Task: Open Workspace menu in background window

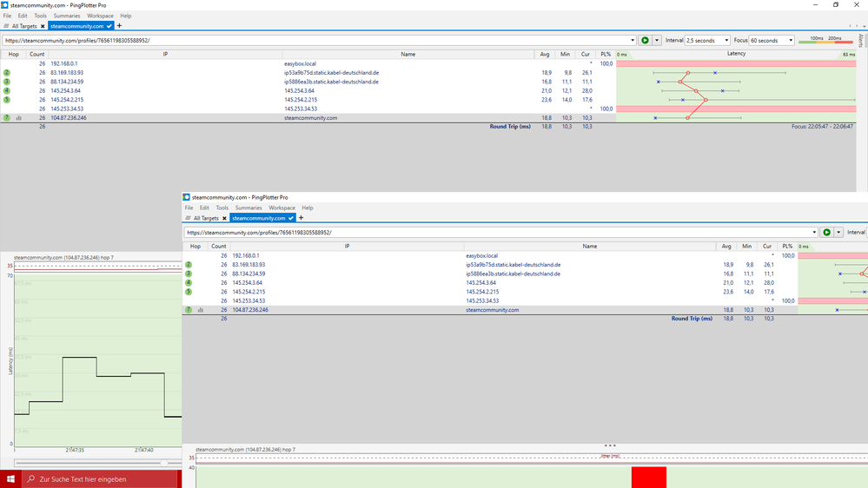Action: click(x=100, y=16)
